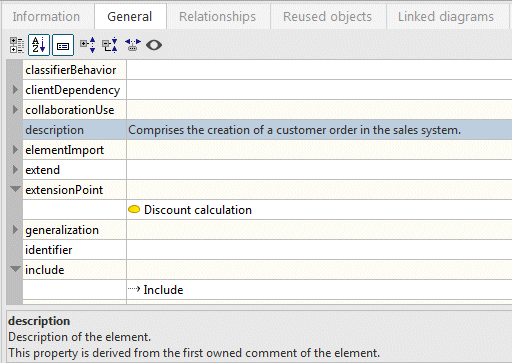Expand the clientDependency property
This screenshot has width=512, height=363.
tap(15, 90)
